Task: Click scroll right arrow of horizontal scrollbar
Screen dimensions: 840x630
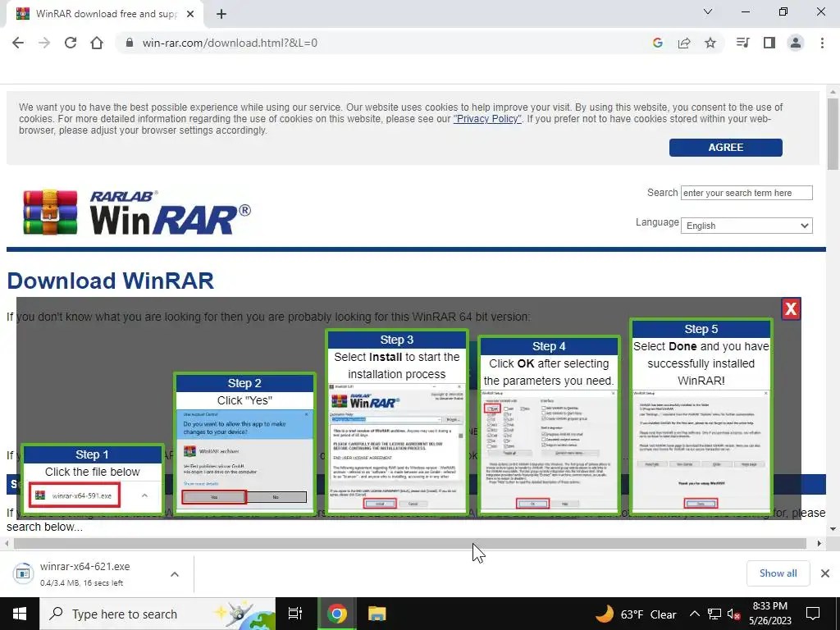Action: pyautogui.click(x=819, y=543)
